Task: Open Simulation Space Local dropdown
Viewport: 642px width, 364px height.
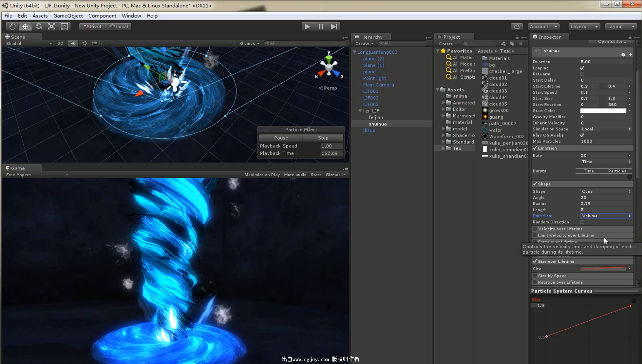Action: tap(606, 129)
